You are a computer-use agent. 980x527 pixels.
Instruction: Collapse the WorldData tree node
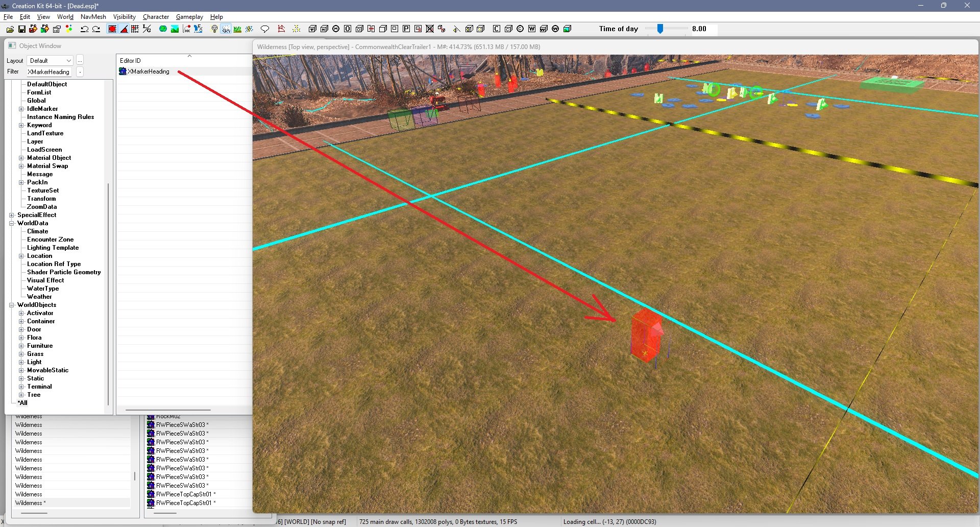pos(12,223)
